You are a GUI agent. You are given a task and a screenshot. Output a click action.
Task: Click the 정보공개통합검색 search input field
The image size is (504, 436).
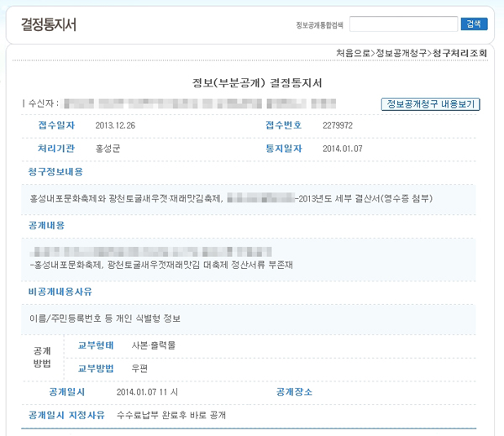404,24
